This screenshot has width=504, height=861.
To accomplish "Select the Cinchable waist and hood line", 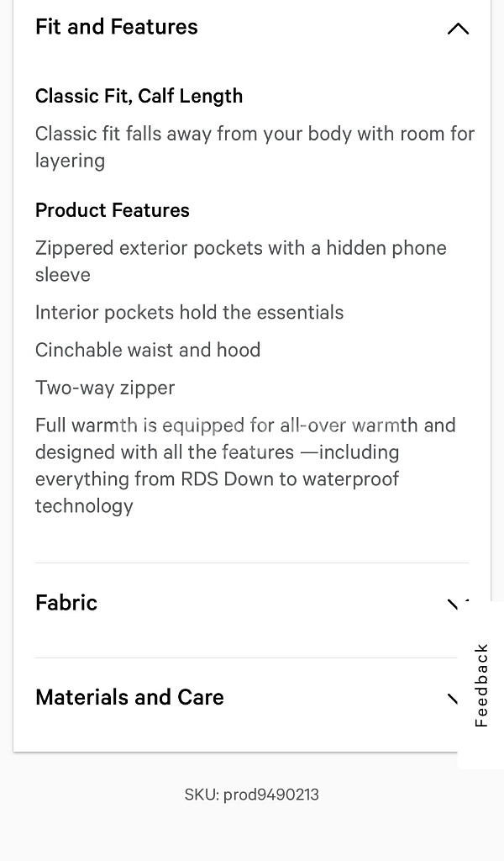I will click(x=148, y=350).
